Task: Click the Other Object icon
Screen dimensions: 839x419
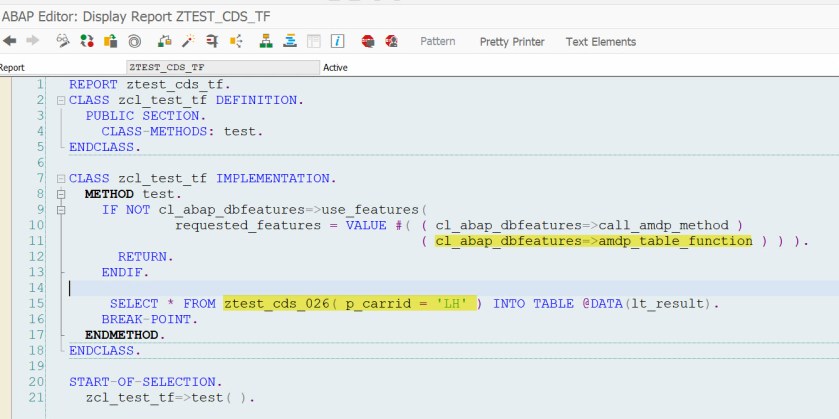Action: [x=111, y=41]
